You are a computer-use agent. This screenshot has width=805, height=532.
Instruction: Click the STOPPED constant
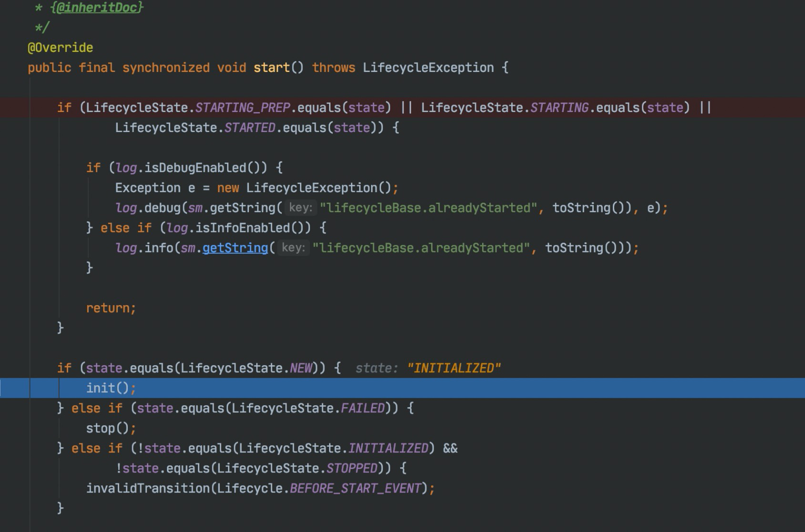(351, 468)
